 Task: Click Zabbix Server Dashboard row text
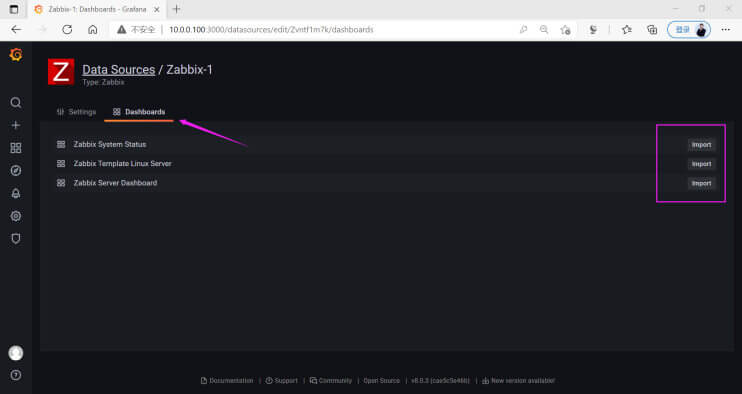115,183
